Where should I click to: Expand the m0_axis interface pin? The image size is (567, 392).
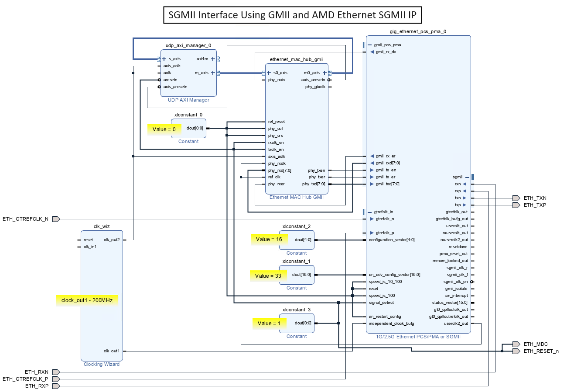(324, 73)
